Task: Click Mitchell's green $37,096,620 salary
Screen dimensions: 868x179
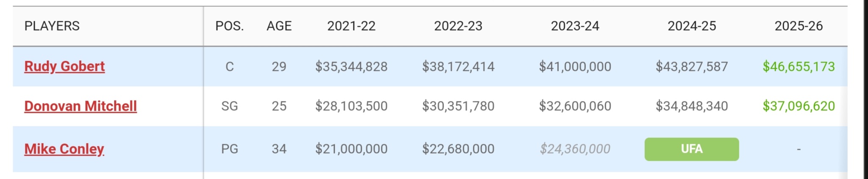Action: 799,106
